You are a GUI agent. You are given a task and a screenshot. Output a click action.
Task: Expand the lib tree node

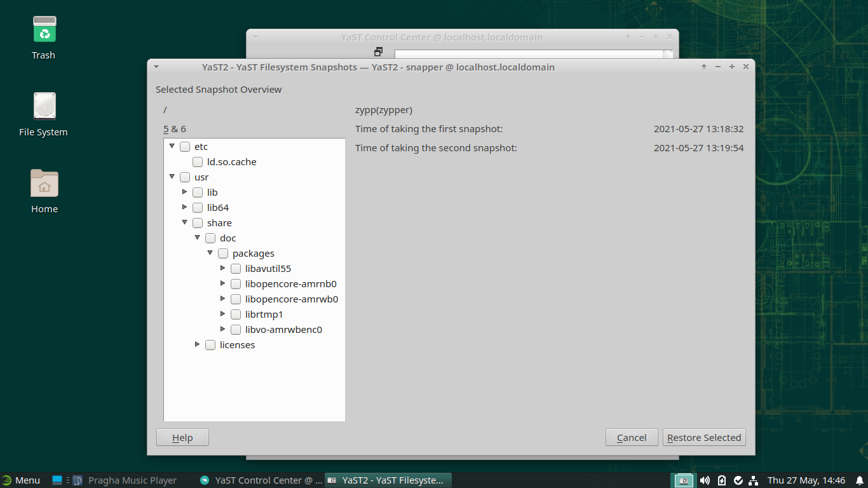pyautogui.click(x=185, y=192)
